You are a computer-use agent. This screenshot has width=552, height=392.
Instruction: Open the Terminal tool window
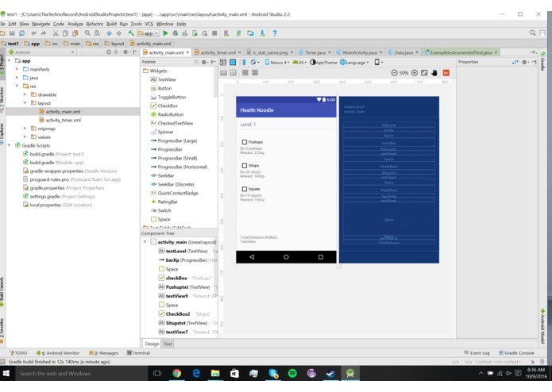point(138,353)
